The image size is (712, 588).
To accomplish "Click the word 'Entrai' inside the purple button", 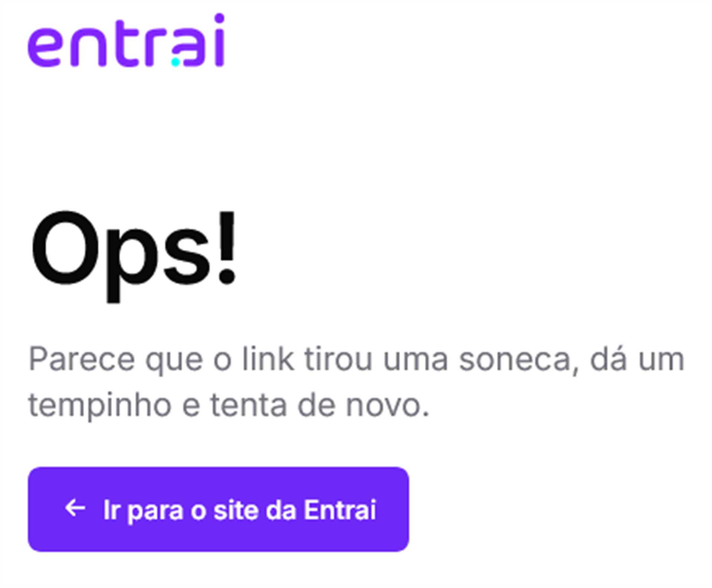I will click(340, 509).
